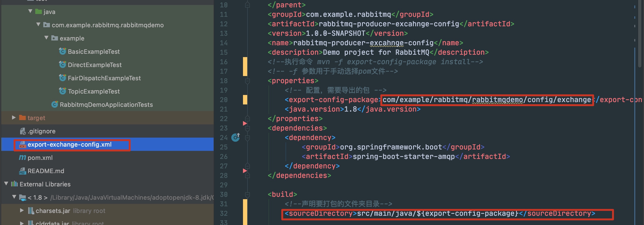
Task: Click the charsets.jar library root label
Action: tap(89, 211)
